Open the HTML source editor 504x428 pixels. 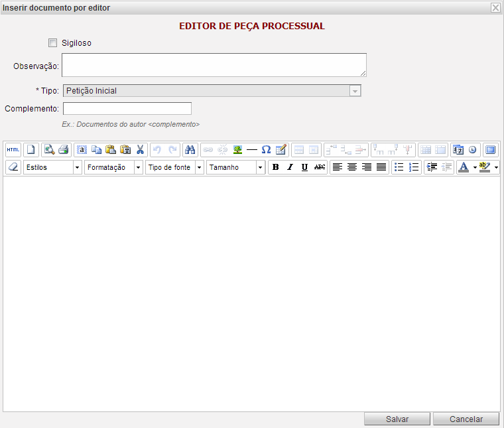point(13,150)
